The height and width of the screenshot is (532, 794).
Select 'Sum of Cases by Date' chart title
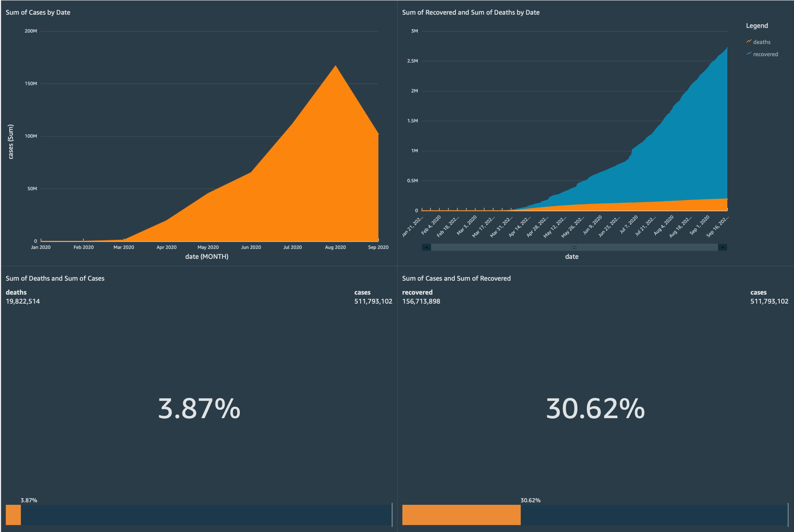tap(38, 13)
